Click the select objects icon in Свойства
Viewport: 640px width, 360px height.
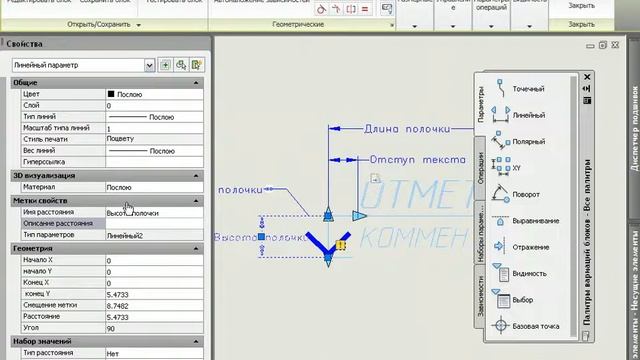(x=181, y=65)
